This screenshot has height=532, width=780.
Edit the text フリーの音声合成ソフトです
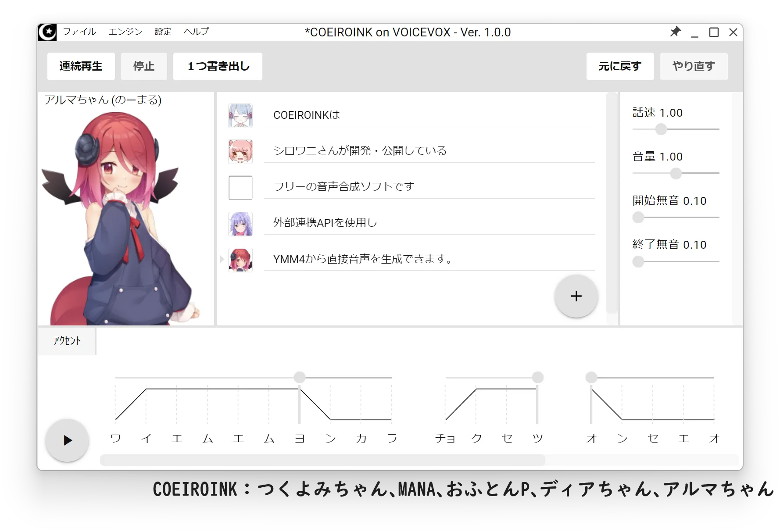click(x=429, y=187)
